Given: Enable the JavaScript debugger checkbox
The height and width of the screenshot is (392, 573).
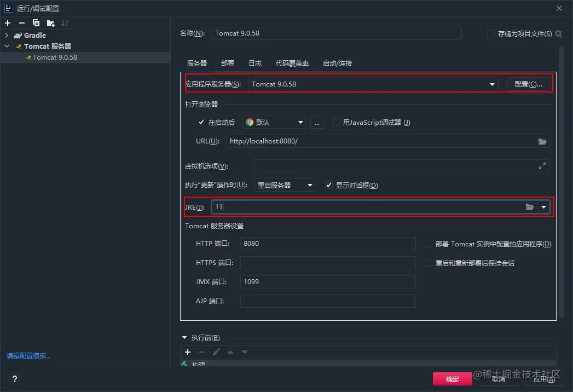Looking at the screenshot, I should (x=335, y=122).
